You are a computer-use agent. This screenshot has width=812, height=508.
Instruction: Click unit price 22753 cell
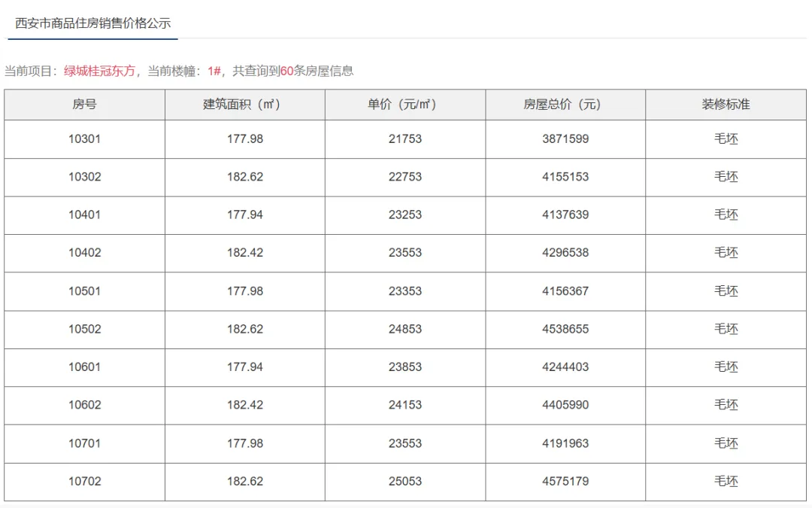[x=405, y=178]
